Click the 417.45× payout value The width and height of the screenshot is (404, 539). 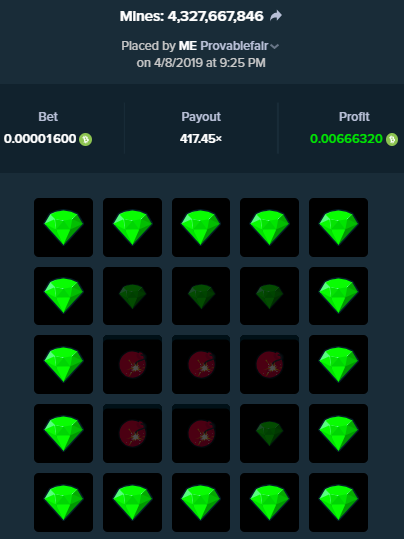[201, 139]
